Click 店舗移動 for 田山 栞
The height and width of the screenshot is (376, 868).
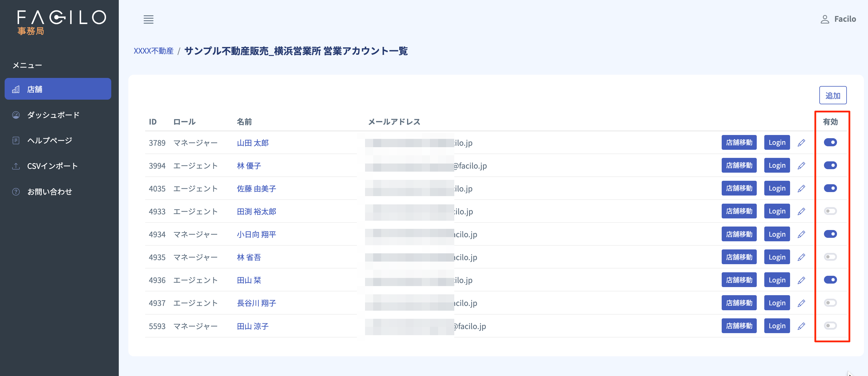tap(739, 280)
